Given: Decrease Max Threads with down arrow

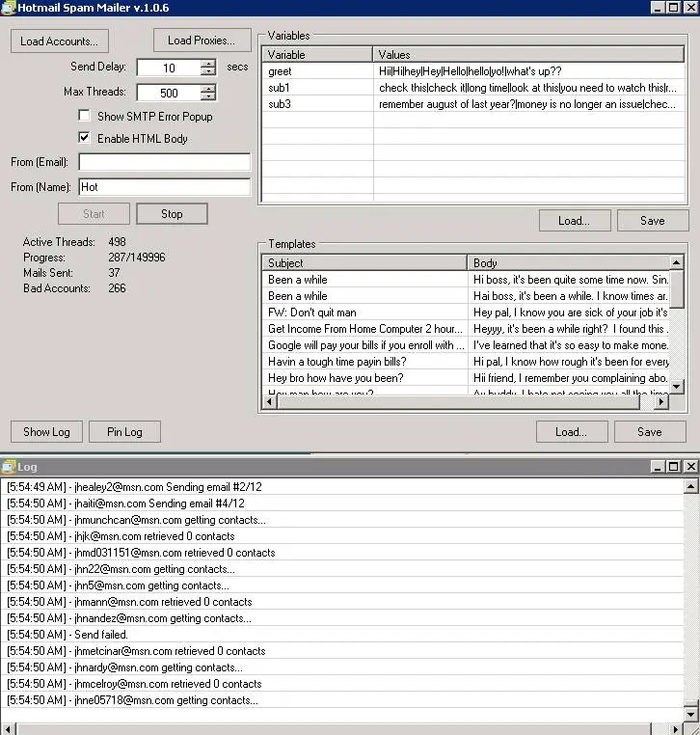Looking at the screenshot, I should (x=208, y=96).
